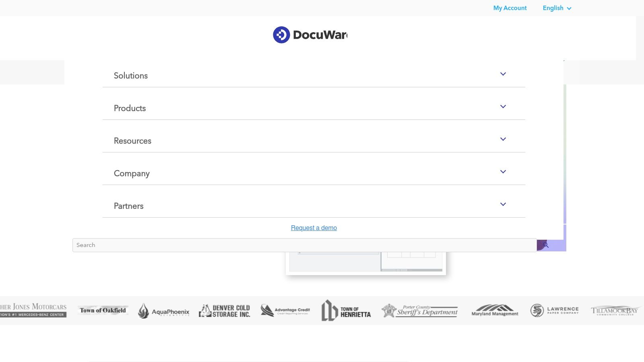644x362 pixels.
Task: Click the Denver Cold Storage Inc. logo
Action: (225, 311)
